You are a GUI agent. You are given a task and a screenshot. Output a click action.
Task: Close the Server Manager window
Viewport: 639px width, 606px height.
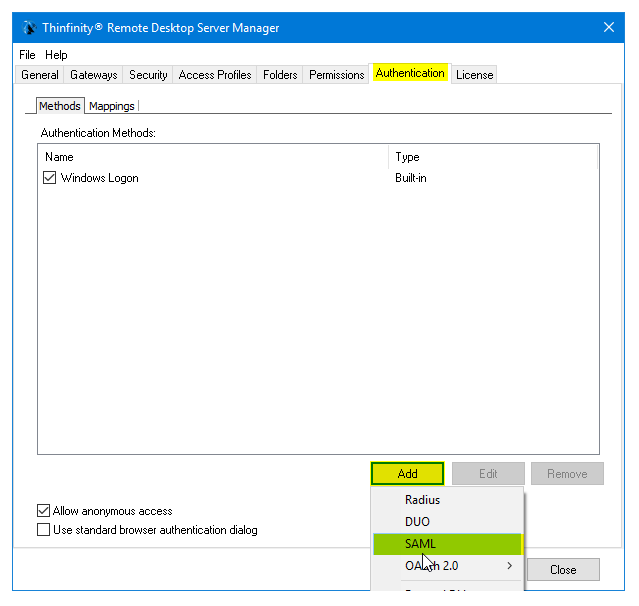[609, 27]
